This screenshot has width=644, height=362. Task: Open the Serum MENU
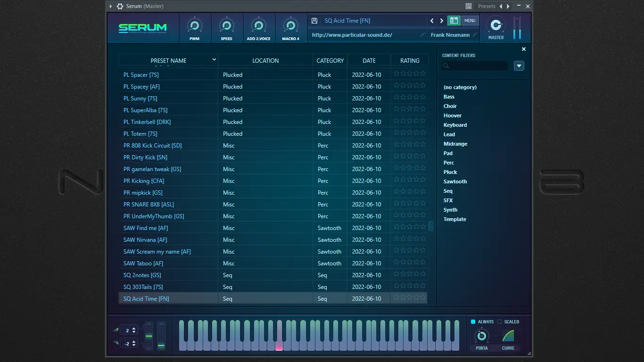click(470, 21)
